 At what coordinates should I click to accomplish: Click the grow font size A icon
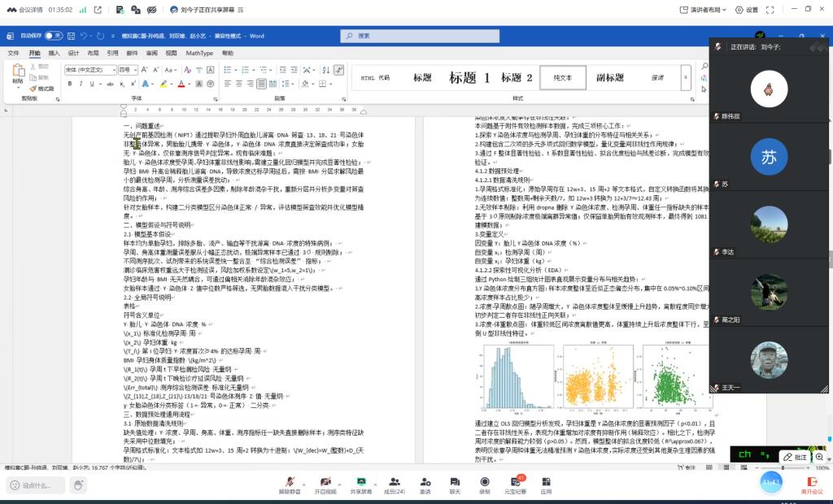(145, 70)
